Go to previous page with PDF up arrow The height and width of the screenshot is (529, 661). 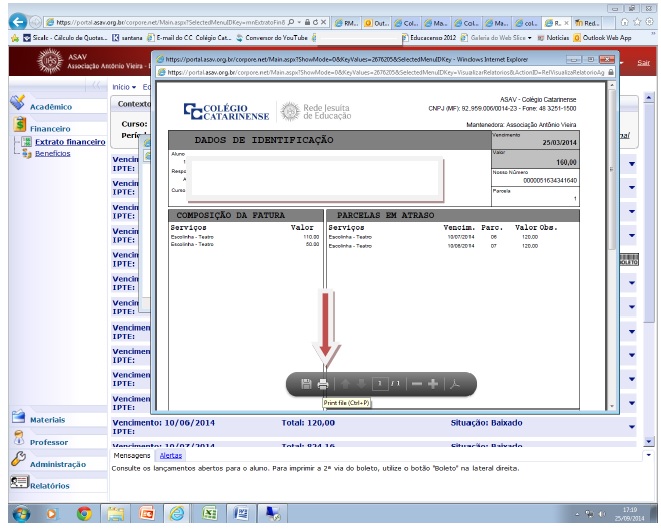[x=345, y=384]
